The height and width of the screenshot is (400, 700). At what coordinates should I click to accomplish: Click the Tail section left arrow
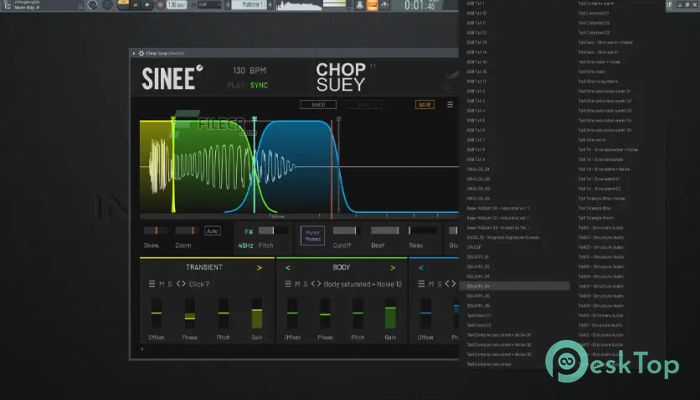(x=421, y=268)
